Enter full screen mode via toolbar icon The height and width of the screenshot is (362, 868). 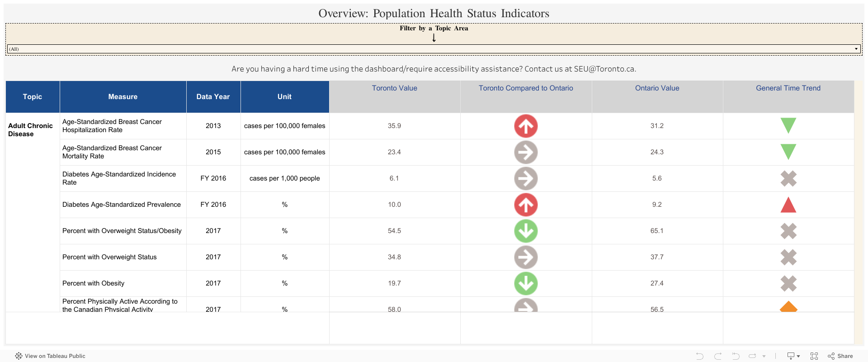(814, 356)
